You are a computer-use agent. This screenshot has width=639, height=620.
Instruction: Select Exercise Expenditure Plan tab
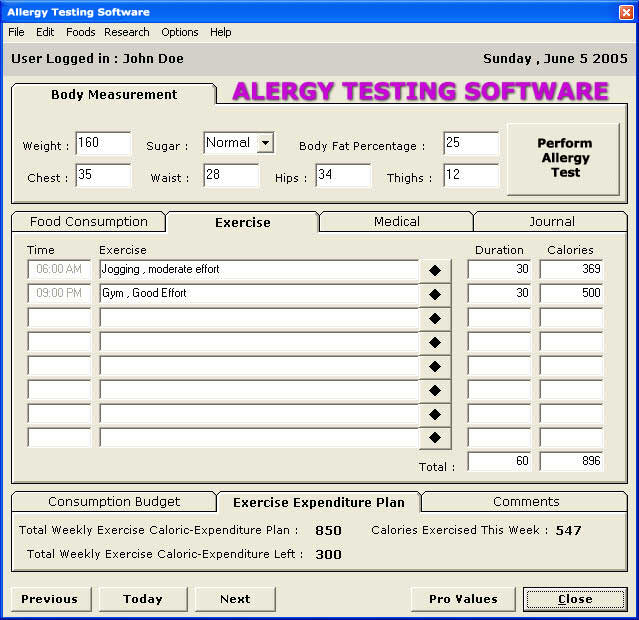pos(319,502)
